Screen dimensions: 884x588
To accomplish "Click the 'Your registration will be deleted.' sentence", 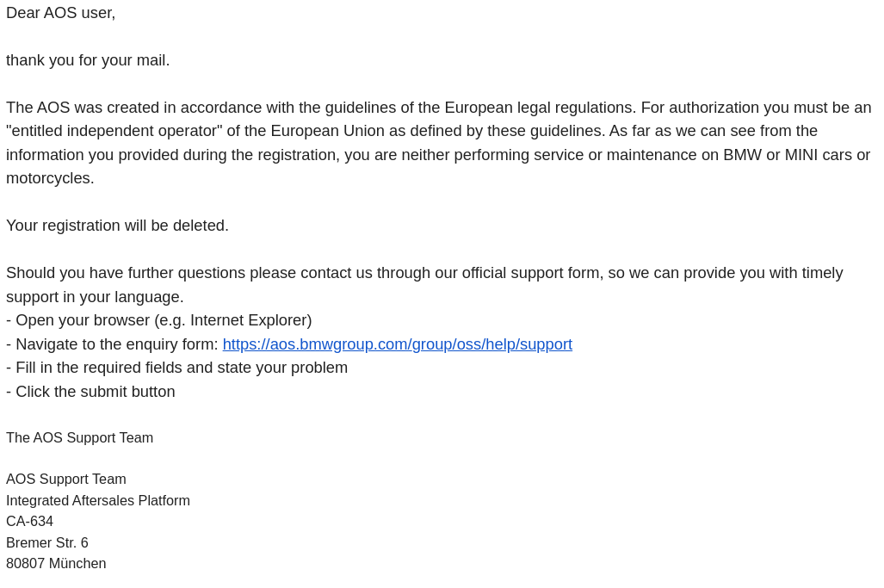I will pyautogui.click(x=117, y=226).
